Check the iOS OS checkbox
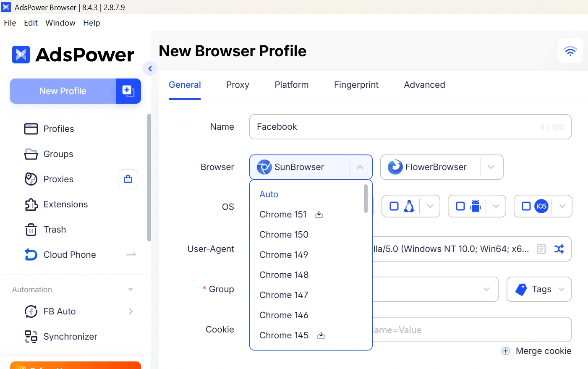The height and width of the screenshot is (369, 588). 526,206
